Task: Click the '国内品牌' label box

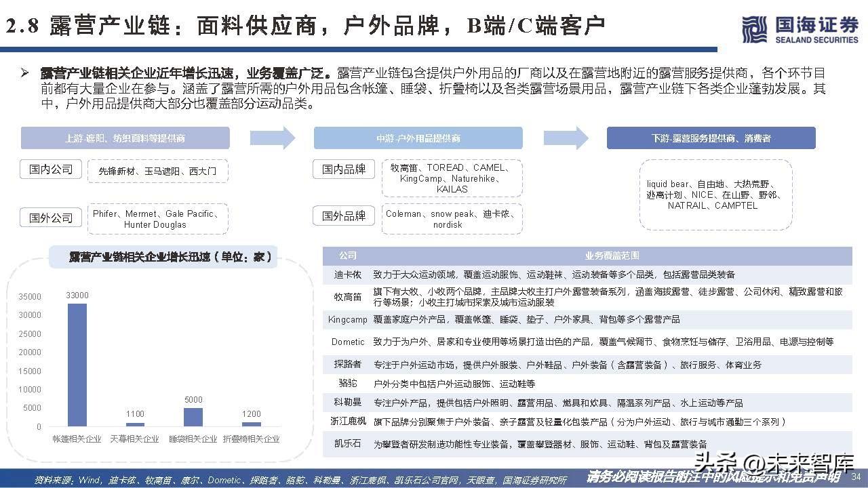Action: [x=344, y=169]
